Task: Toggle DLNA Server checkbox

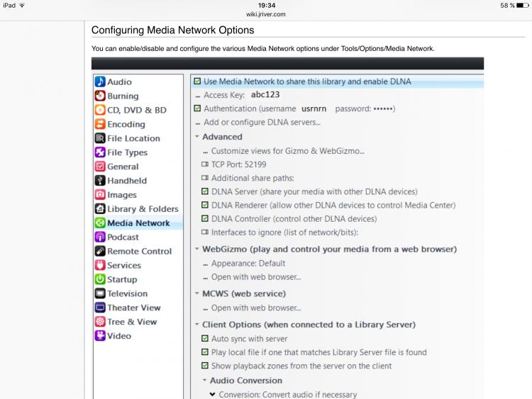Action: (x=204, y=191)
